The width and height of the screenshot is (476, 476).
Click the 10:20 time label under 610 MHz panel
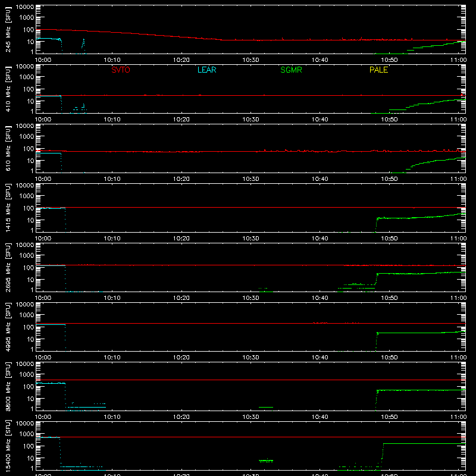click(x=181, y=179)
